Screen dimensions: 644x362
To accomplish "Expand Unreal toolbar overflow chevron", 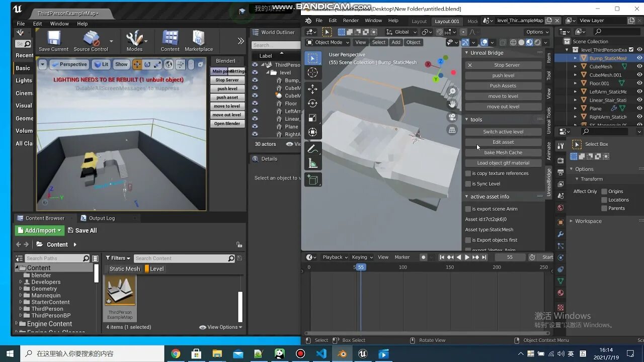I will (x=240, y=41).
